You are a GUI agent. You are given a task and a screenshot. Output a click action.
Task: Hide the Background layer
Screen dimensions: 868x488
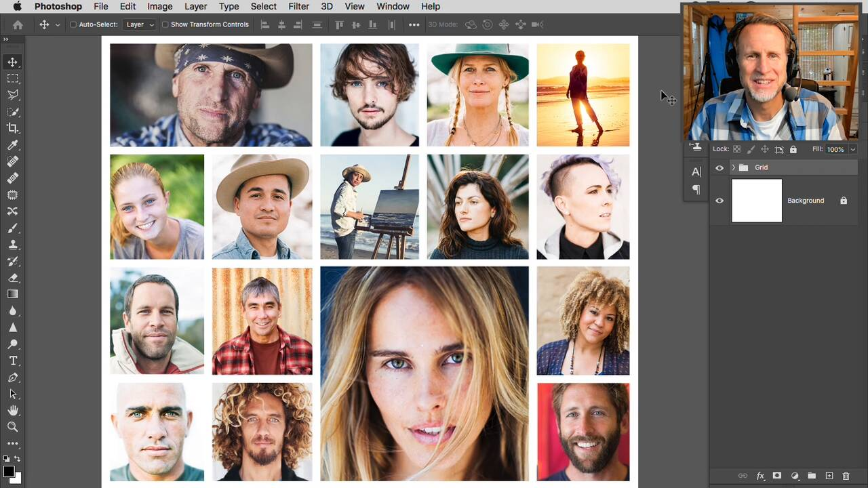click(x=719, y=201)
